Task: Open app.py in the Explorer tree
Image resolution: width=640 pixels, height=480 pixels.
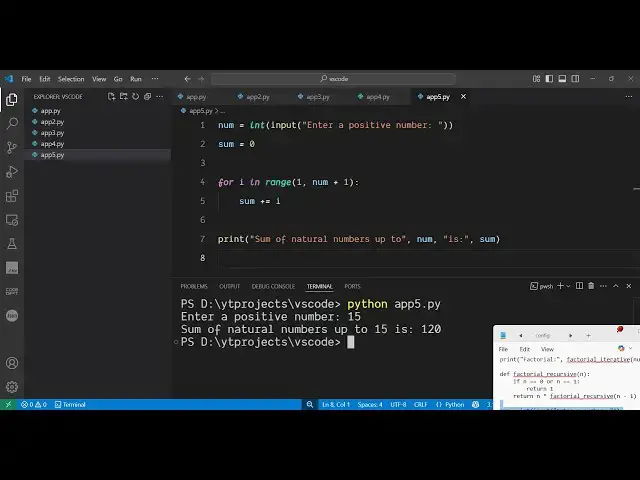Action: tap(97, 111)
